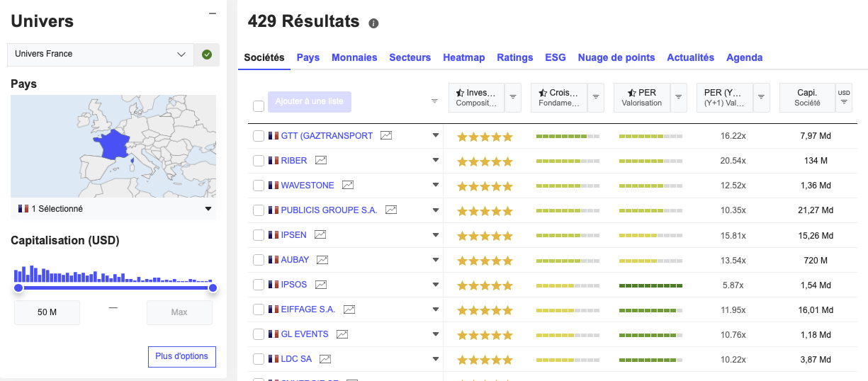Toggle the select-all checkbox in header

(x=259, y=106)
